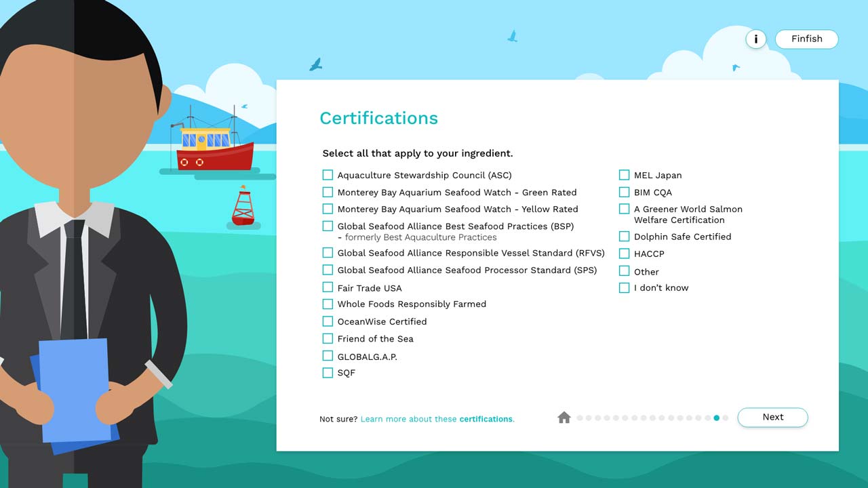This screenshot has width=868, height=488.
Task: Check Aquaculture Stewardship Council (ASC)
Action: click(x=328, y=175)
